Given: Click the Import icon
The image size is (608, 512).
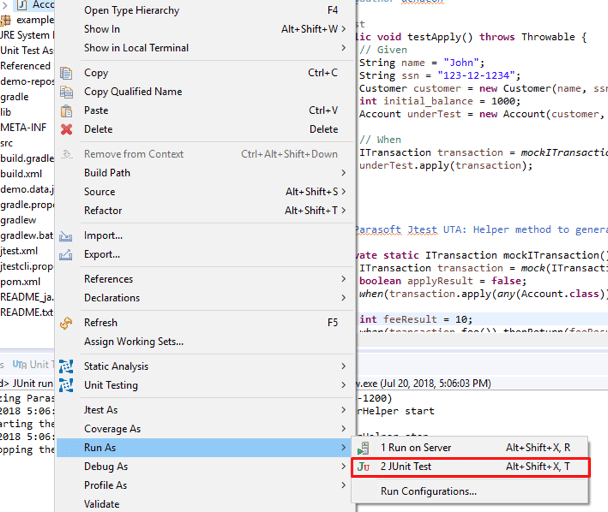Looking at the screenshot, I should [x=67, y=236].
